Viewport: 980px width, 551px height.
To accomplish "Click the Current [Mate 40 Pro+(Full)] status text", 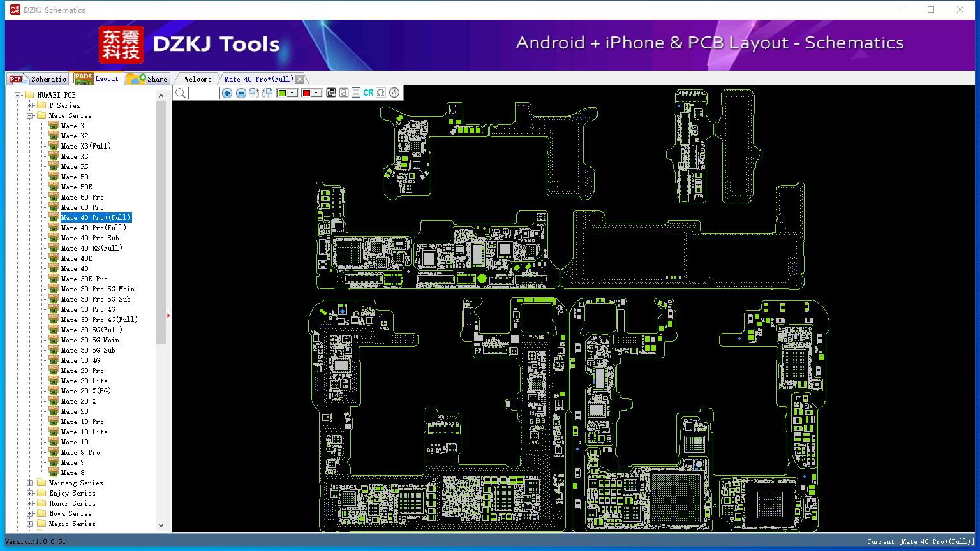I will coord(921,541).
